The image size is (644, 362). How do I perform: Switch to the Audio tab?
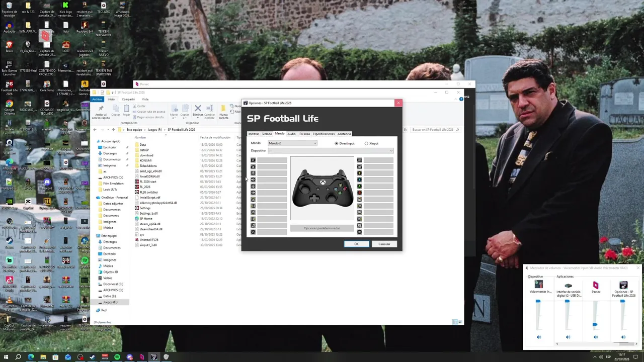(x=291, y=134)
